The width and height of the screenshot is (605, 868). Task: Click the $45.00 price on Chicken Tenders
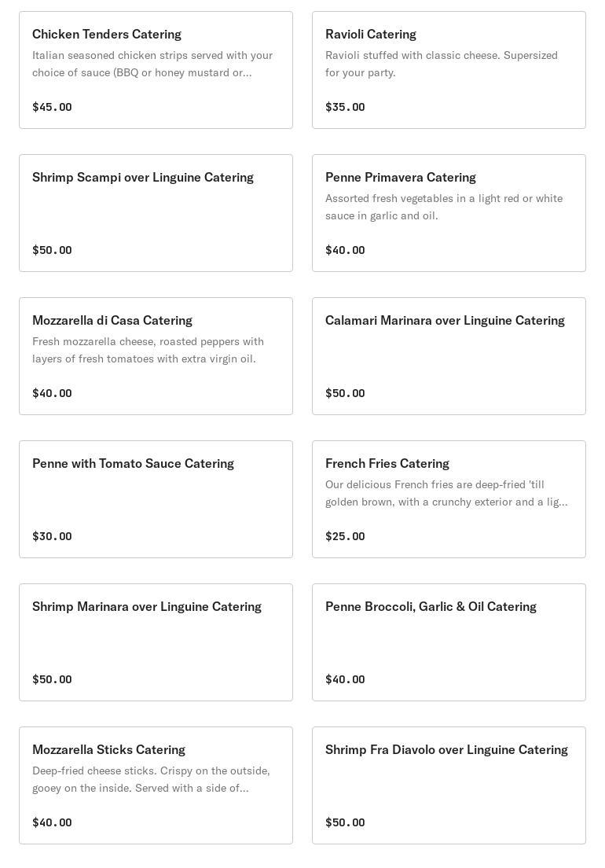pos(52,107)
